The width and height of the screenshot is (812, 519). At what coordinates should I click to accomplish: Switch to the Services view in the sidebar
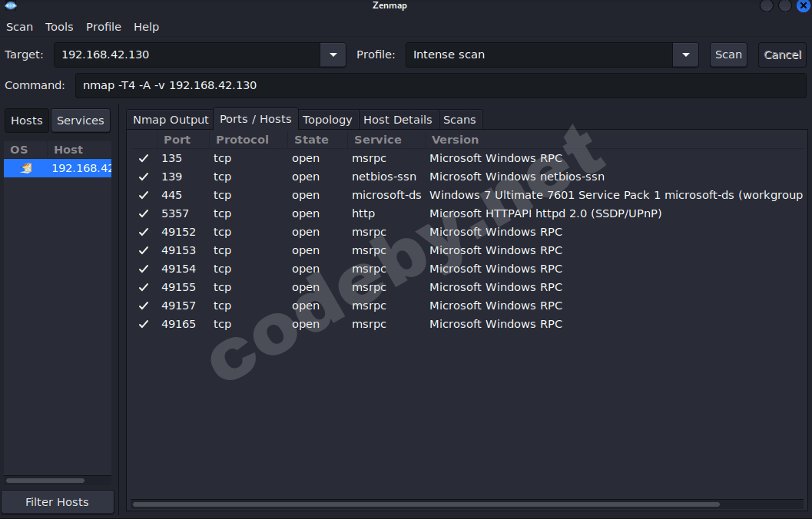(x=81, y=120)
